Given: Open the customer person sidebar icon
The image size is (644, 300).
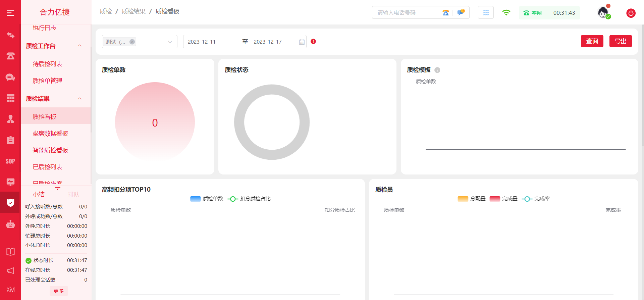Looking at the screenshot, I should 10,119.
